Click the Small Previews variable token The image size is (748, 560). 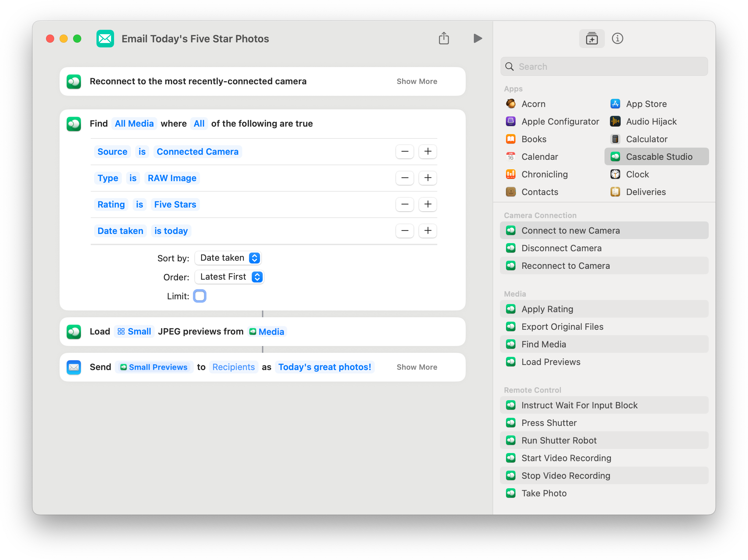pos(154,367)
